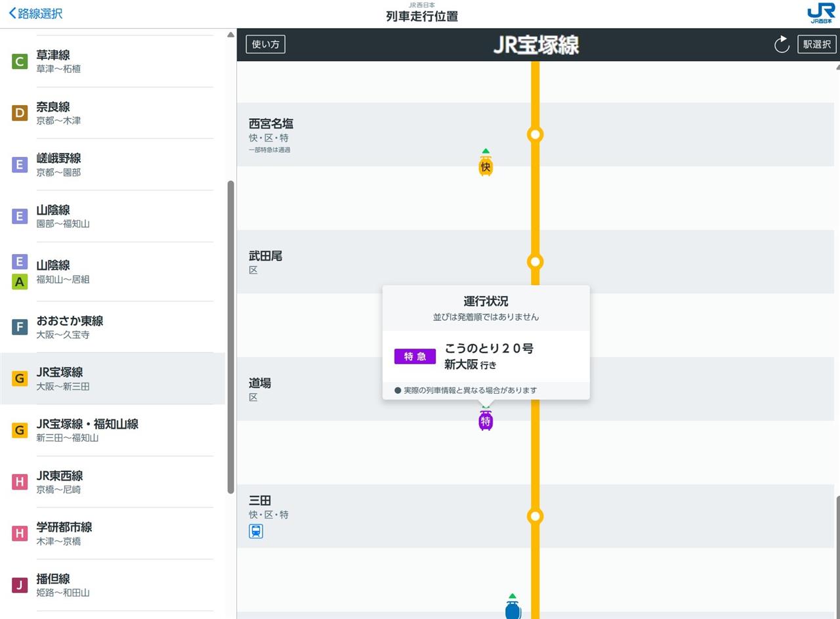Click the 運行状況 popup heading
The height and width of the screenshot is (619, 840).
486,301
